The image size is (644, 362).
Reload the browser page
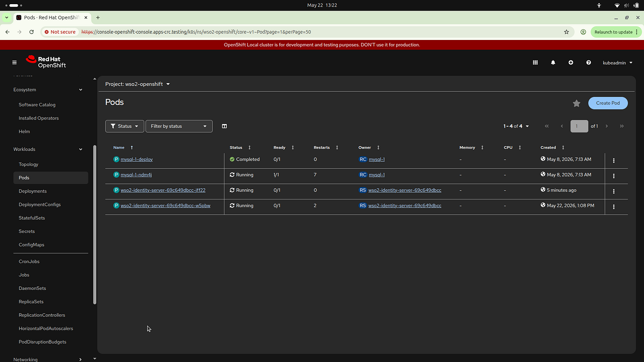click(31, 32)
